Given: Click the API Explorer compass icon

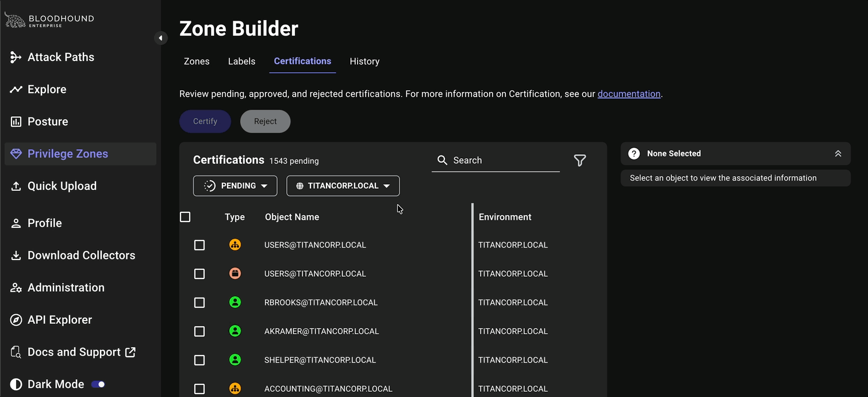Looking at the screenshot, I should pos(16,320).
